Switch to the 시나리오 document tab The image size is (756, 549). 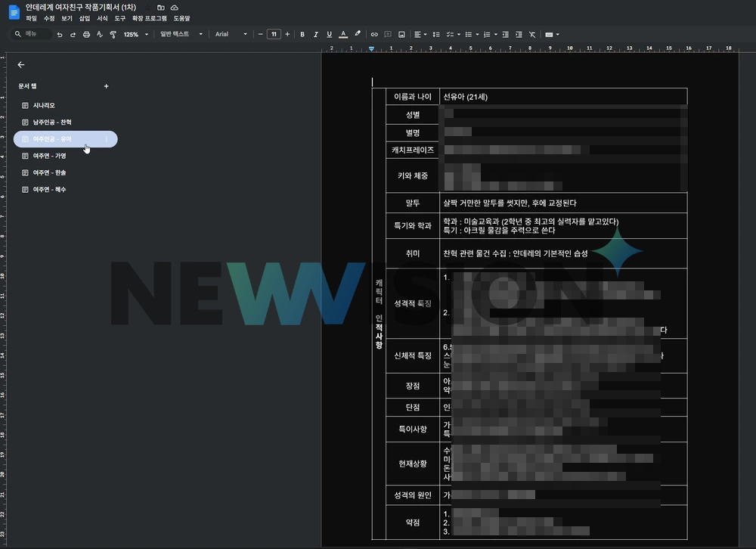tap(44, 105)
